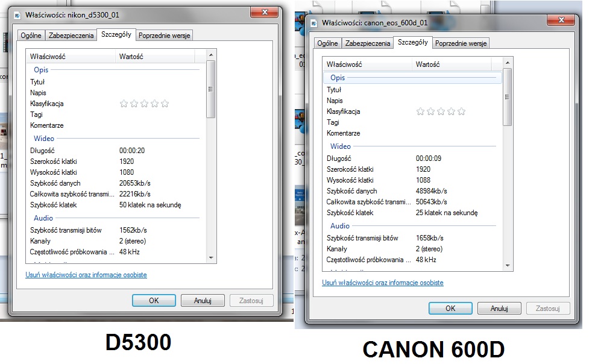Click the Właściwość column header in the nikon window

[71, 57]
